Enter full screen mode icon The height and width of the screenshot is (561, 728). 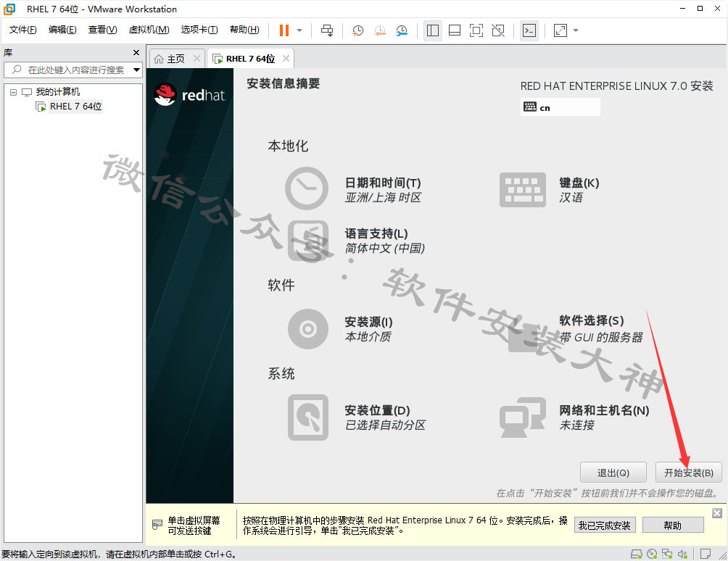point(476,30)
